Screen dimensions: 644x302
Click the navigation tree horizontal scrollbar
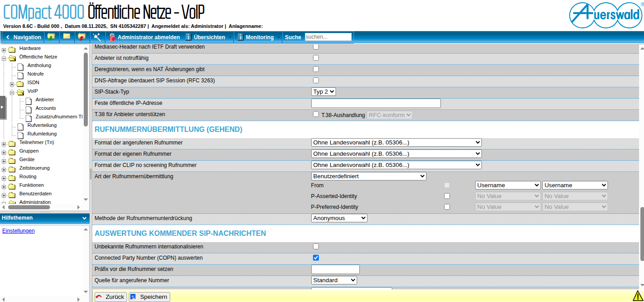[29, 207]
